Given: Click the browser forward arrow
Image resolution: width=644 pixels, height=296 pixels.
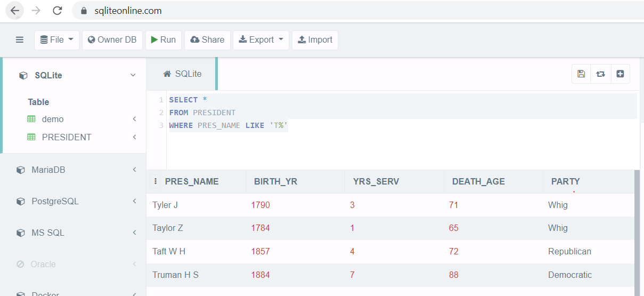Looking at the screenshot, I should 36,11.
